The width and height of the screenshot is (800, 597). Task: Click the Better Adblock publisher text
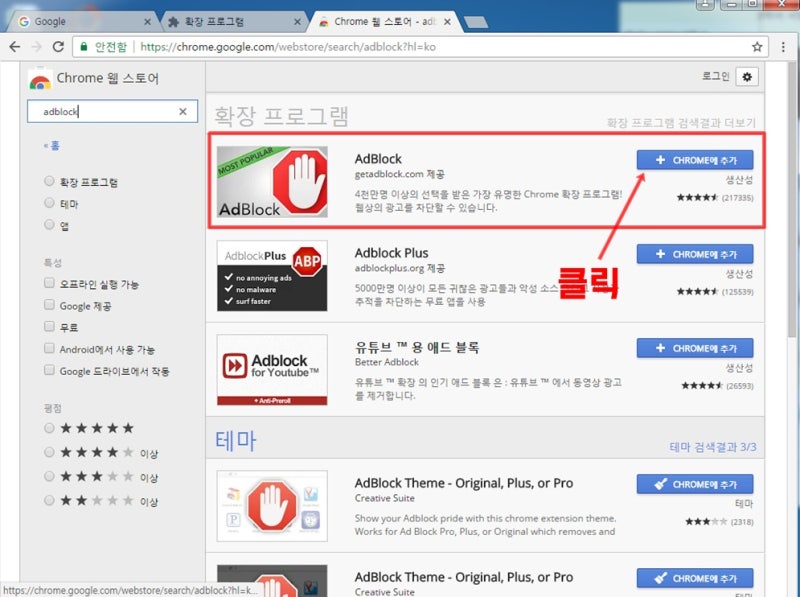click(387, 362)
